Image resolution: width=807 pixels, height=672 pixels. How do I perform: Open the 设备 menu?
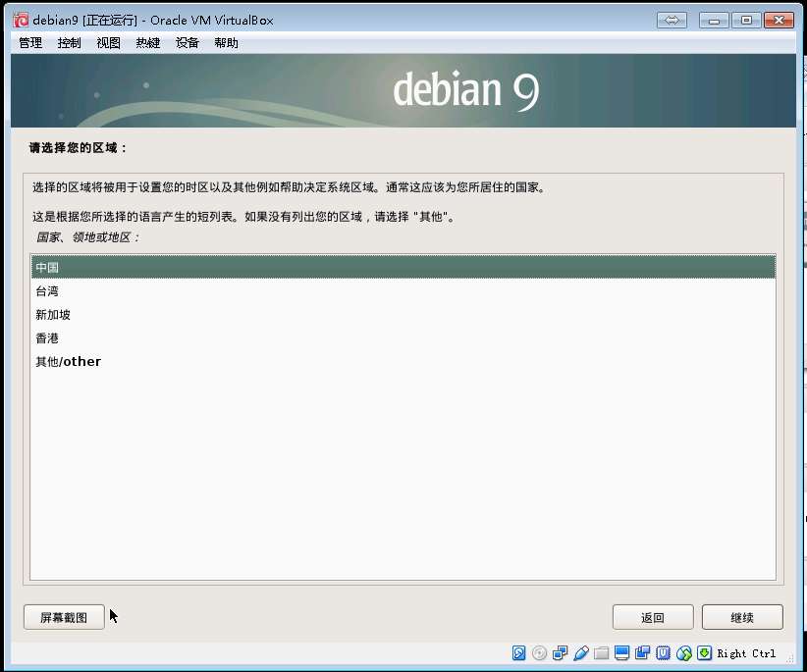point(187,43)
